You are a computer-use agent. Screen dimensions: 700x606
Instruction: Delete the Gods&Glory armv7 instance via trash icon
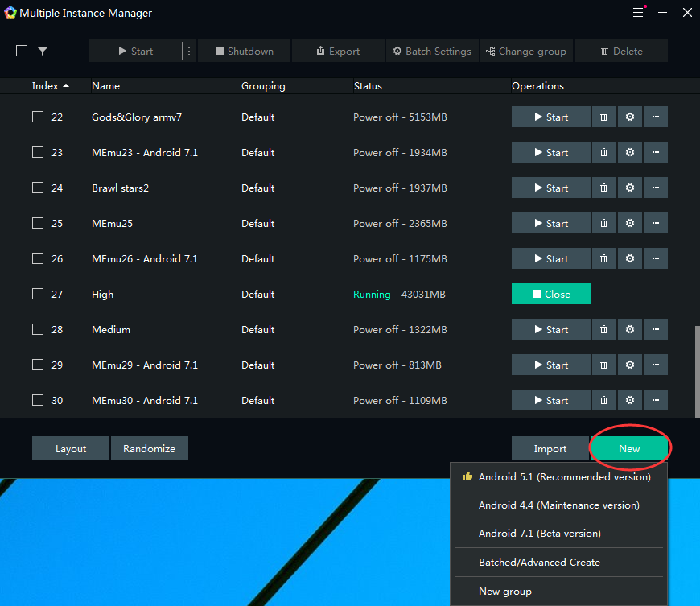(x=603, y=117)
